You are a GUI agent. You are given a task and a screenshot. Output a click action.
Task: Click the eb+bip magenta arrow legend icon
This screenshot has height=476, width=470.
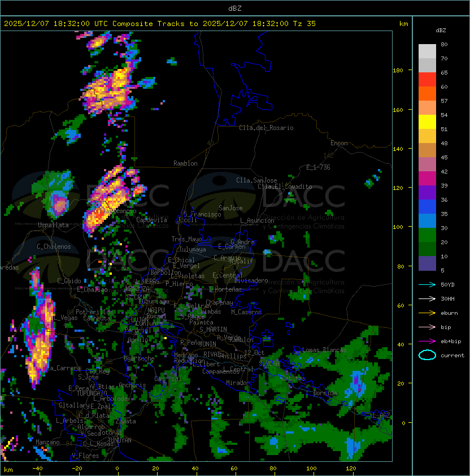(x=427, y=341)
